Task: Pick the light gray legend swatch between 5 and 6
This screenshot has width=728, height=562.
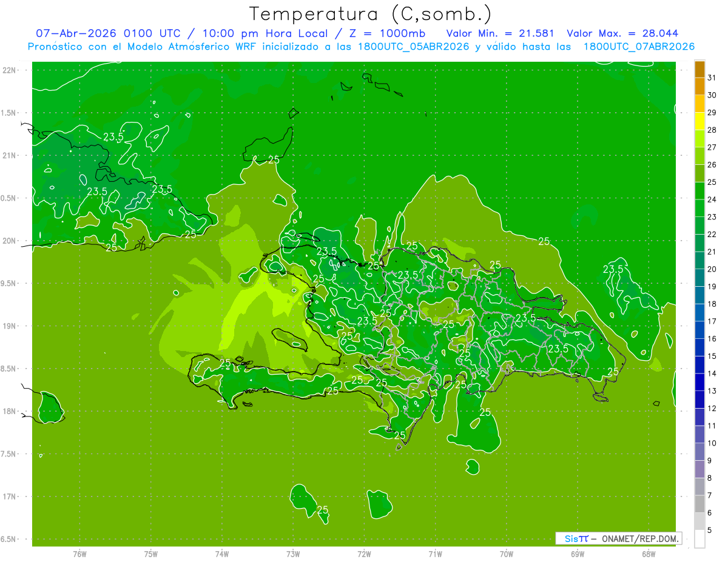Action: click(x=699, y=521)
